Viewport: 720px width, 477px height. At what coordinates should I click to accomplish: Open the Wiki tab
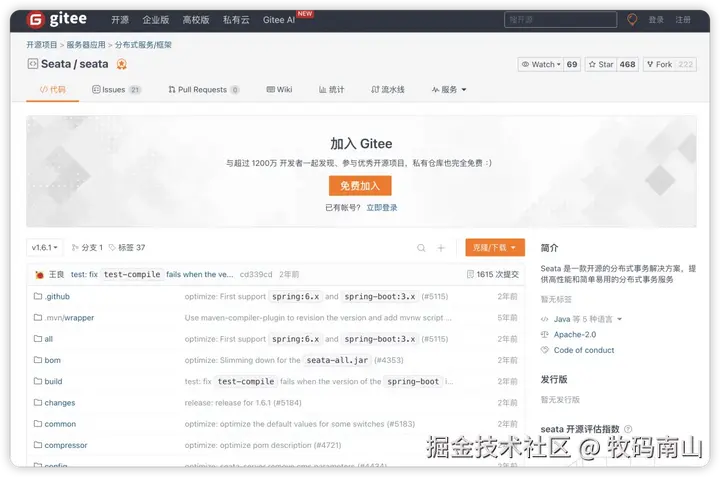pyautogui.click(x=279, y=90)
